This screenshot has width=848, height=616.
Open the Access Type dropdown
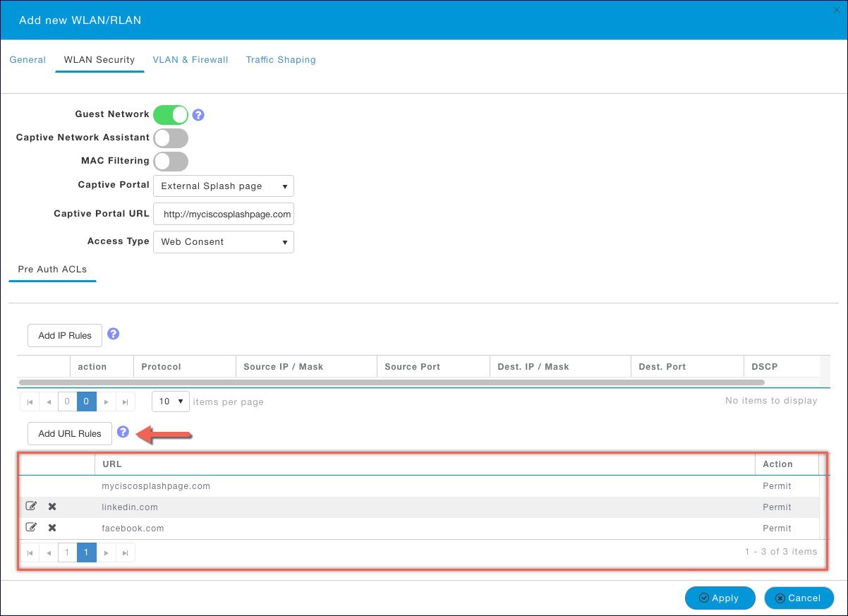point(224,241)
